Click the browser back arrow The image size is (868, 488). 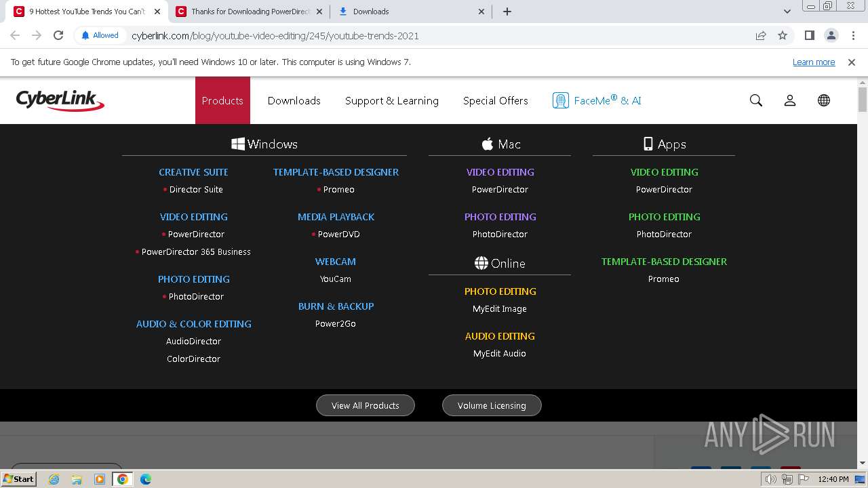pos(15,35)
